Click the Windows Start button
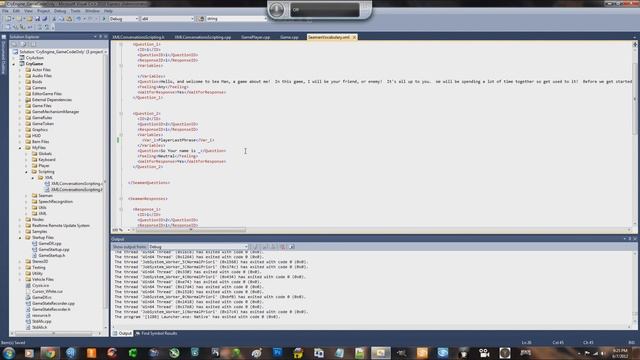 coord(9,353)
